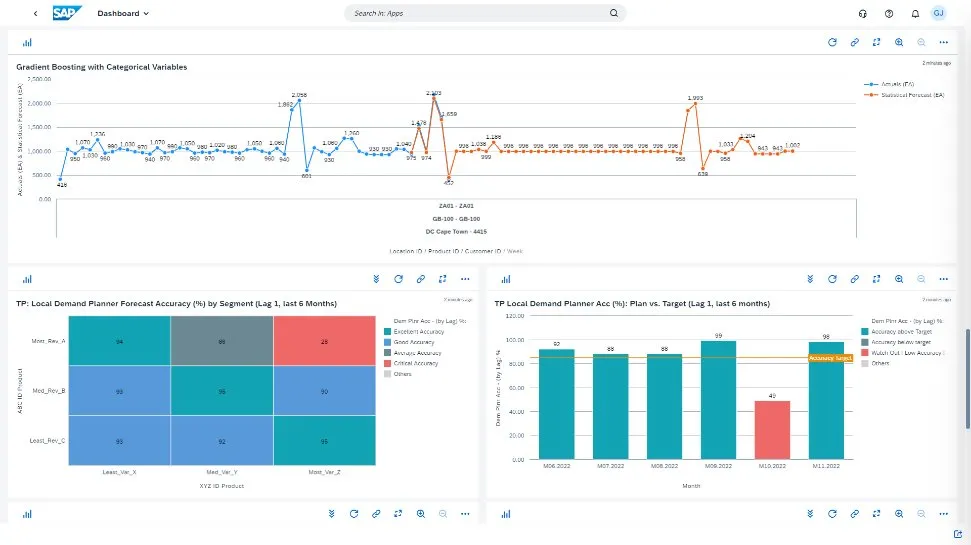971x545 pixels.
Task: Toggle Accuracy above Target legend entry
Action: coord(902,331)
